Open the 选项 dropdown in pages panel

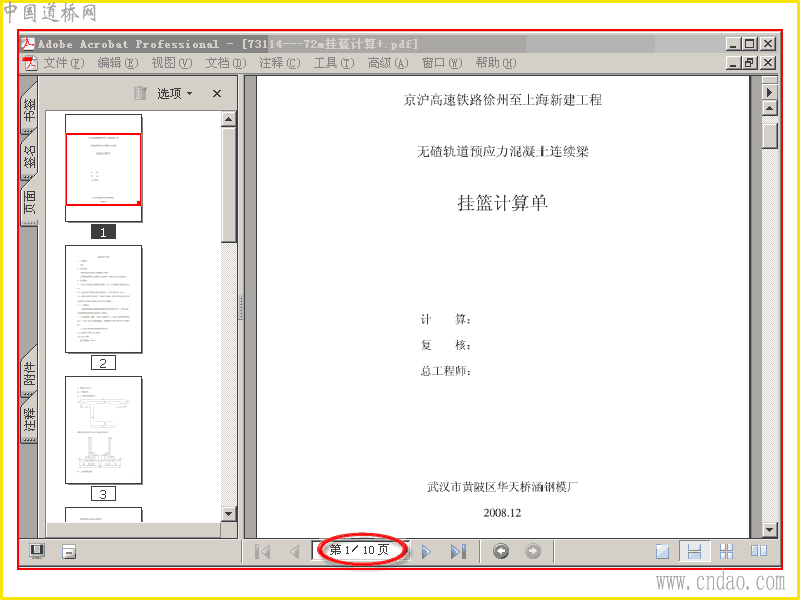174,93
